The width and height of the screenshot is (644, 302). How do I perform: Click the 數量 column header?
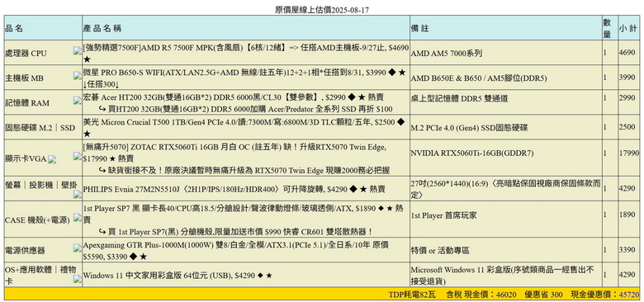coord(609,28)
